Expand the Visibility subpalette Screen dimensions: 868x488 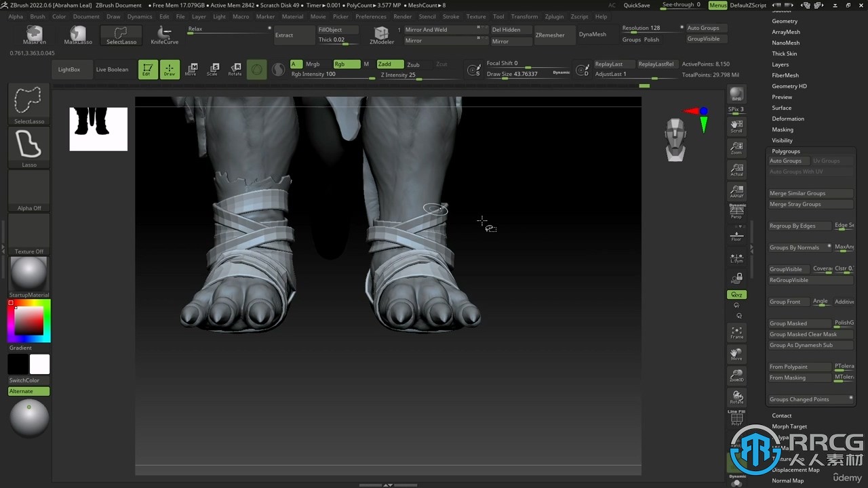coord(782,140)
